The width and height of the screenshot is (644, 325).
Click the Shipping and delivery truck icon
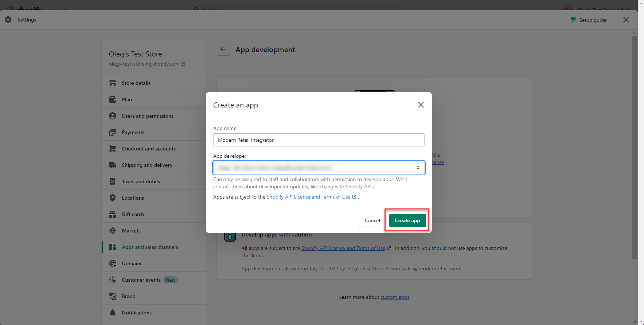click(x=113, y=165)
